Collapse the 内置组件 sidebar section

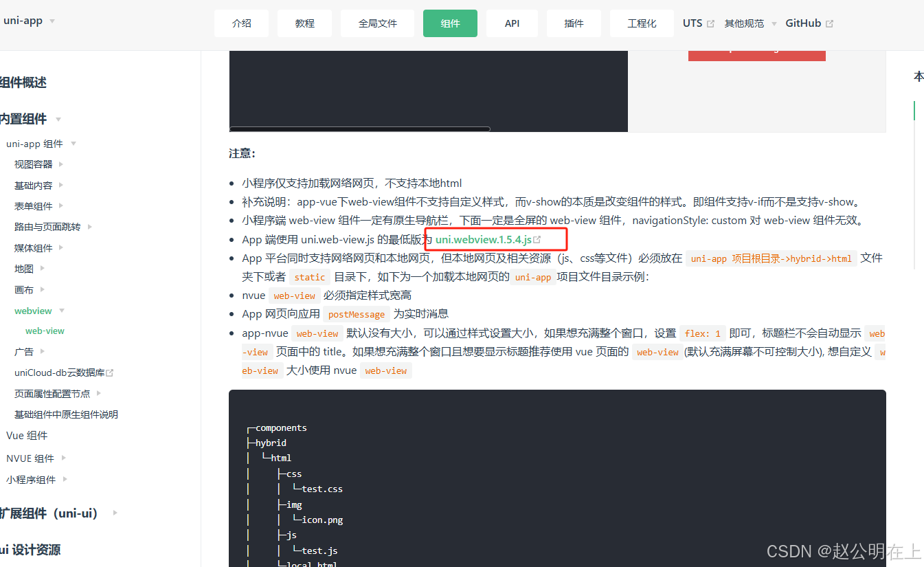[58, 119]
